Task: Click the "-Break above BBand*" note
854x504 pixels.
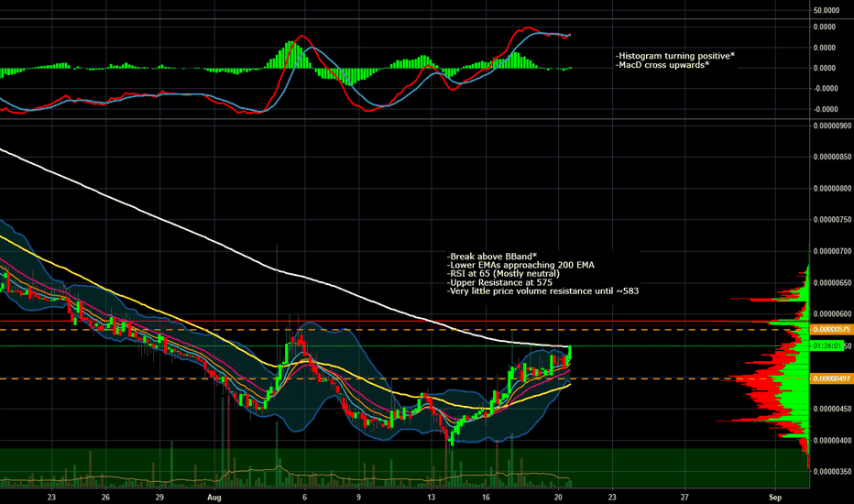Action: 492,257
